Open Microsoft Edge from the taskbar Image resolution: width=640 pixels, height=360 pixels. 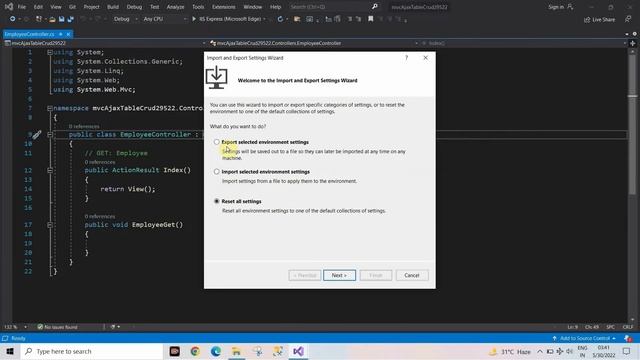(216, 351)
